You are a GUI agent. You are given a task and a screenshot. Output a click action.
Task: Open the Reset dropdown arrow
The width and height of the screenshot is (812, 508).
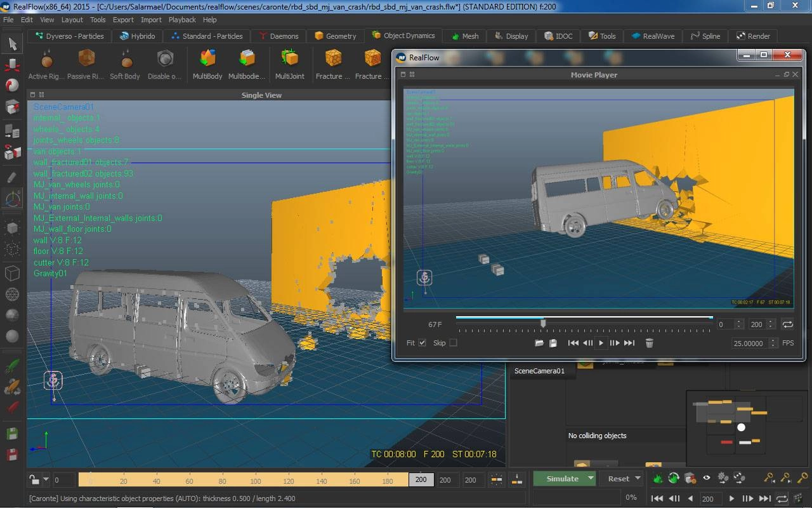[x=638, y=479]
